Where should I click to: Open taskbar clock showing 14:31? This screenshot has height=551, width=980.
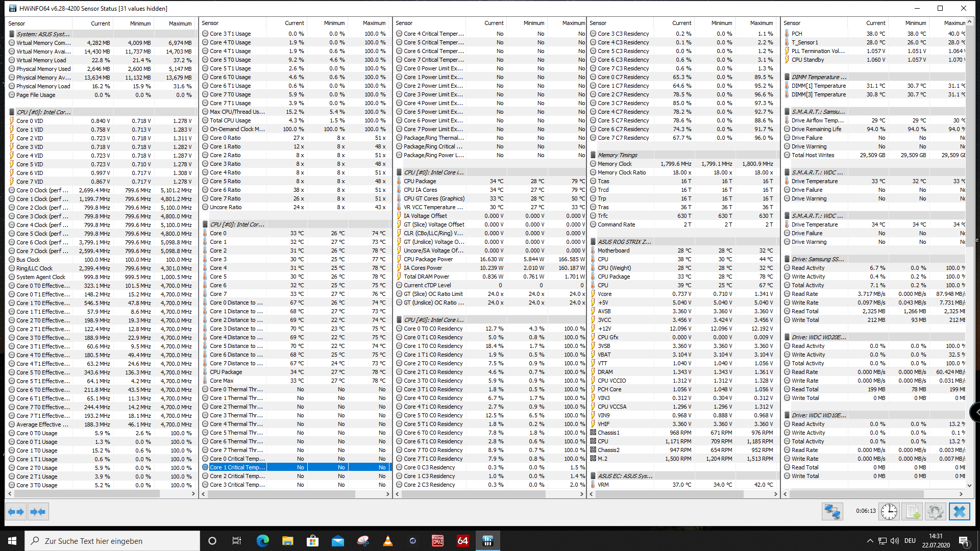pyautogui.click(x=936, y=541)
